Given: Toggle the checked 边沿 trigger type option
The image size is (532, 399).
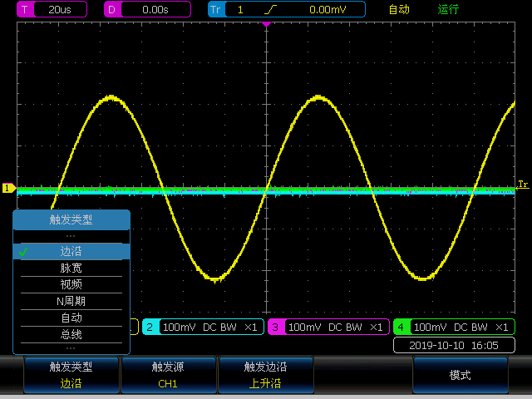Looking at the screenshot, I should pyautogui.click(x=71, y=251).
